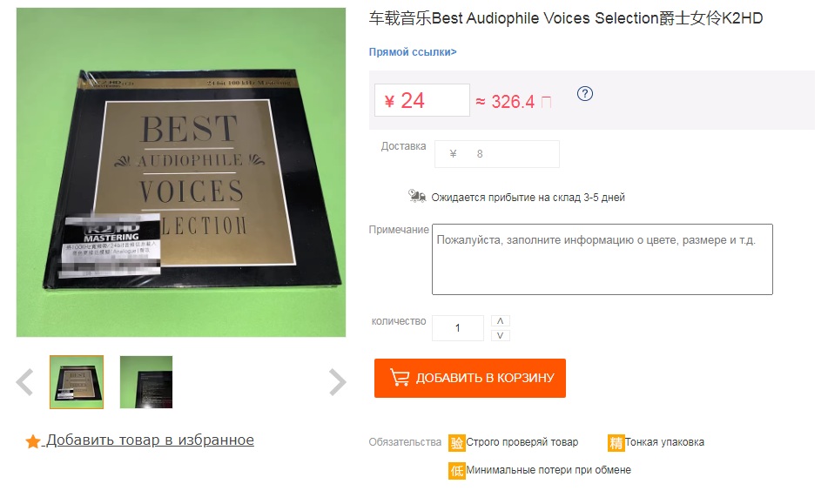The image size is (828, 504).
Task: Click the delivery truck icon
Action: click(x=416, y=197)
